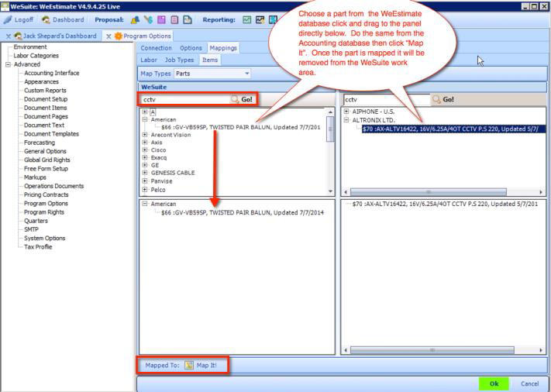551x392 pixels.
Task: Click the line graph Reporting icon
Action: (260, 20)
